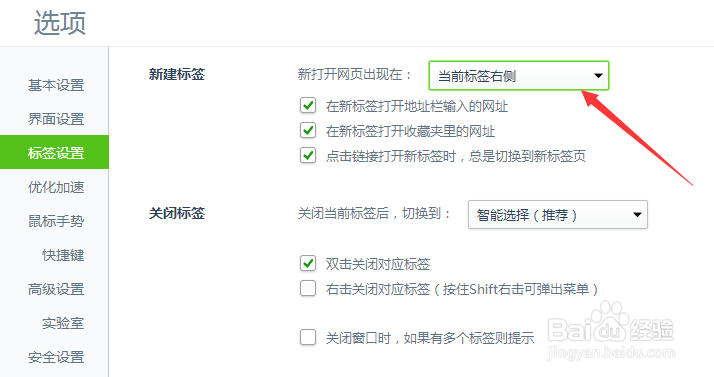This screenshot has height=377, width=714.
Task: Uncheck 在新标签打开地址栏输入的网址
Action: pyautogui.click(x=308, y=106)
